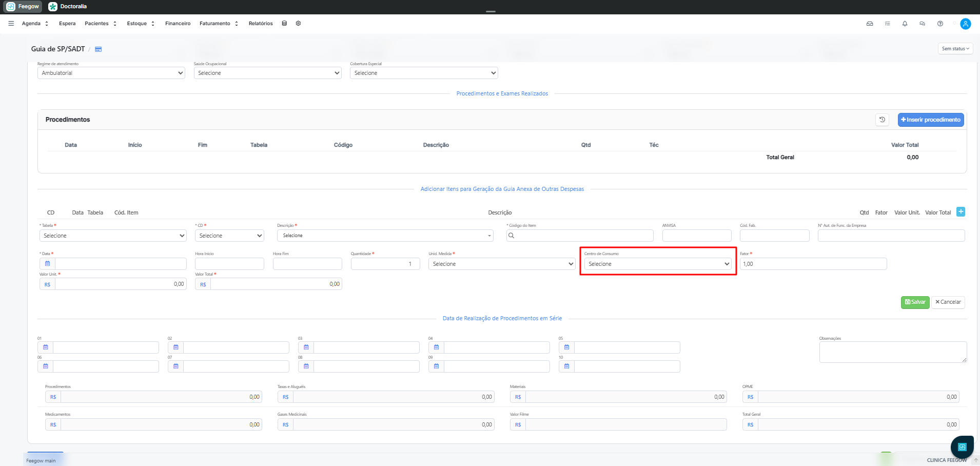Open calendar icon for series date 08
Screen dimensions: 980x466
click(306, 366)
